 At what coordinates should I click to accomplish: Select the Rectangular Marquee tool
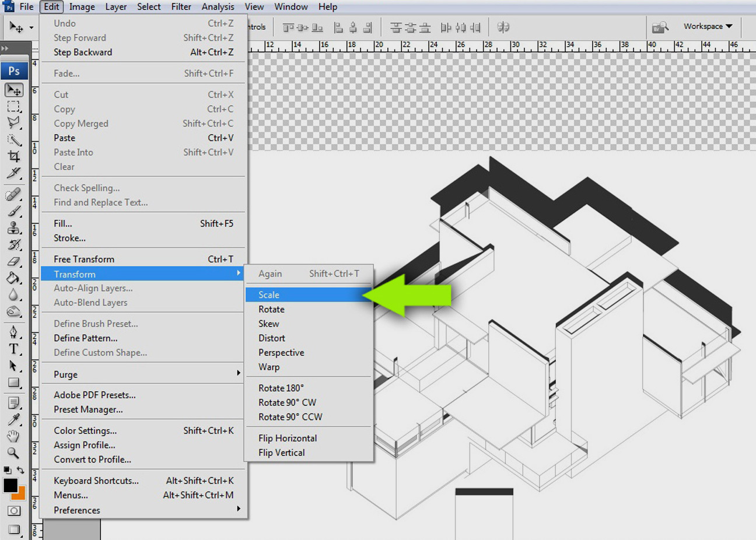13,107
